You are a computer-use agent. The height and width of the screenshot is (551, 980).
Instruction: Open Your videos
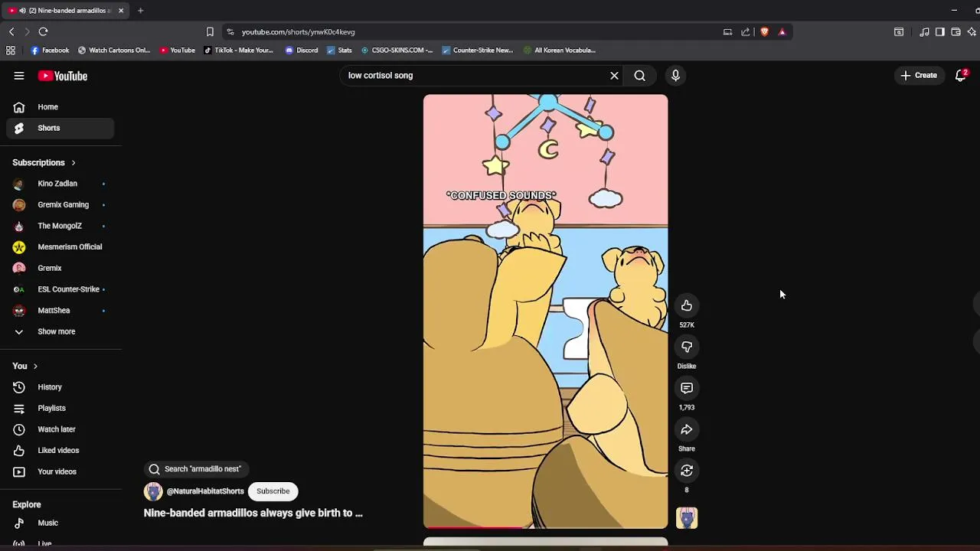60,471
